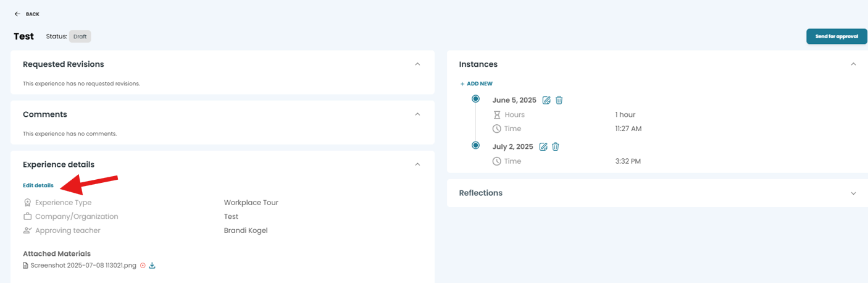Image resolution: width=868 pixels, height=283 pixels.
Task: Collapse the Requested Revisions section
Action: [x=417, y=64]
